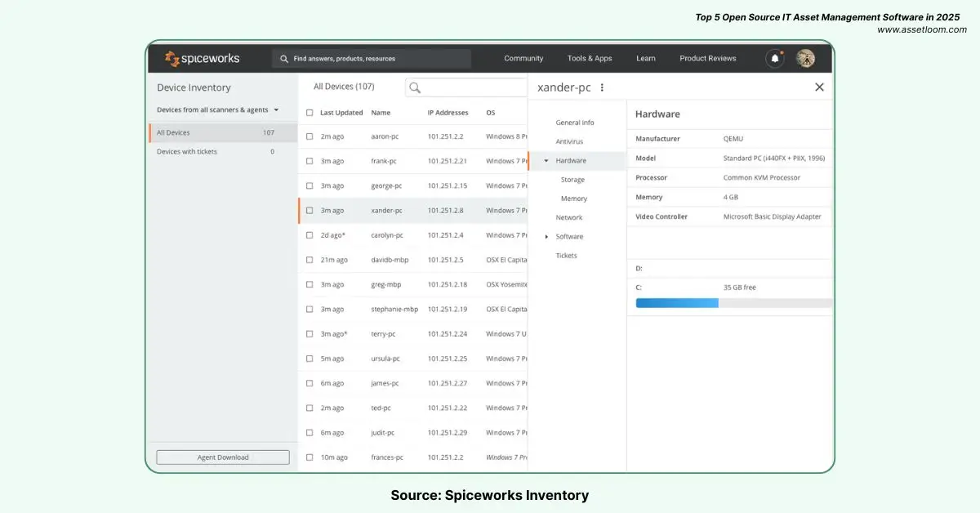The image size is (980, 513).
Task: Open the user profile avatar
Action: pos(805,59)
